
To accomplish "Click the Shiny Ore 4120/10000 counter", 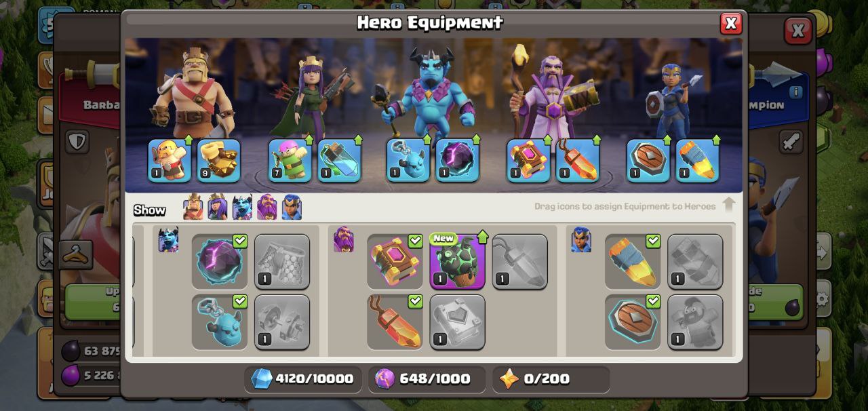I will 302,378.
